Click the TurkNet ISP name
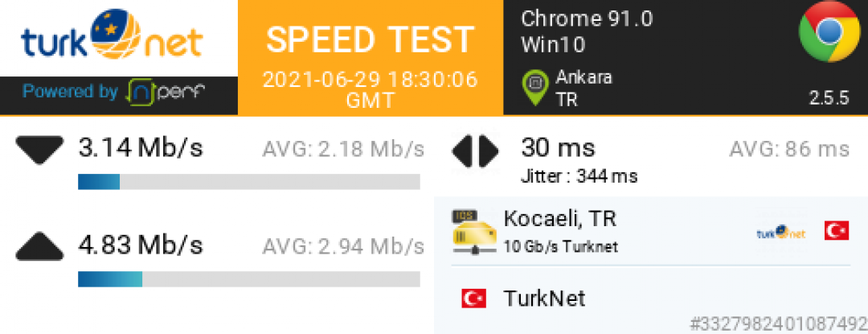This screenshot has height=334, width=868. point(544,299)
